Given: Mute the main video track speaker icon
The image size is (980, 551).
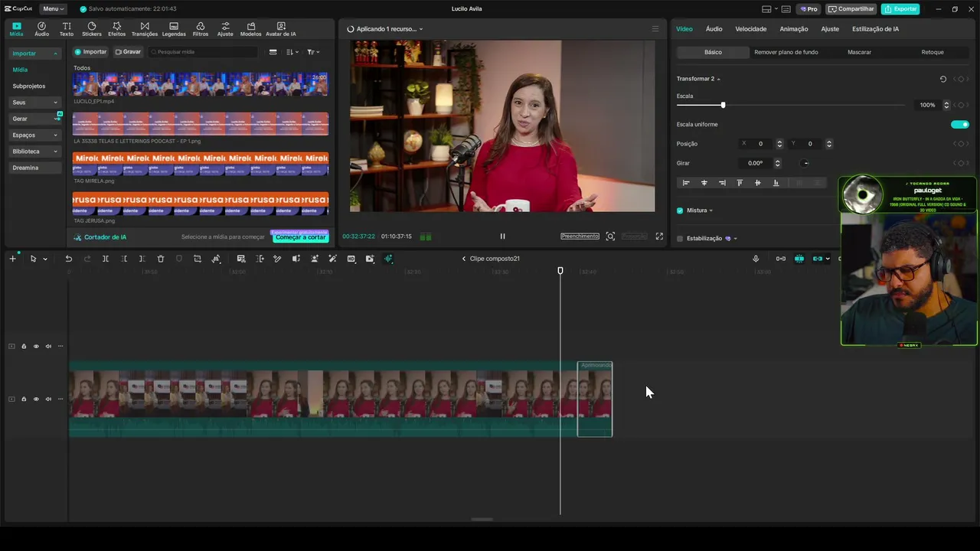Looking at the screenshot, I should click(48, 399).
